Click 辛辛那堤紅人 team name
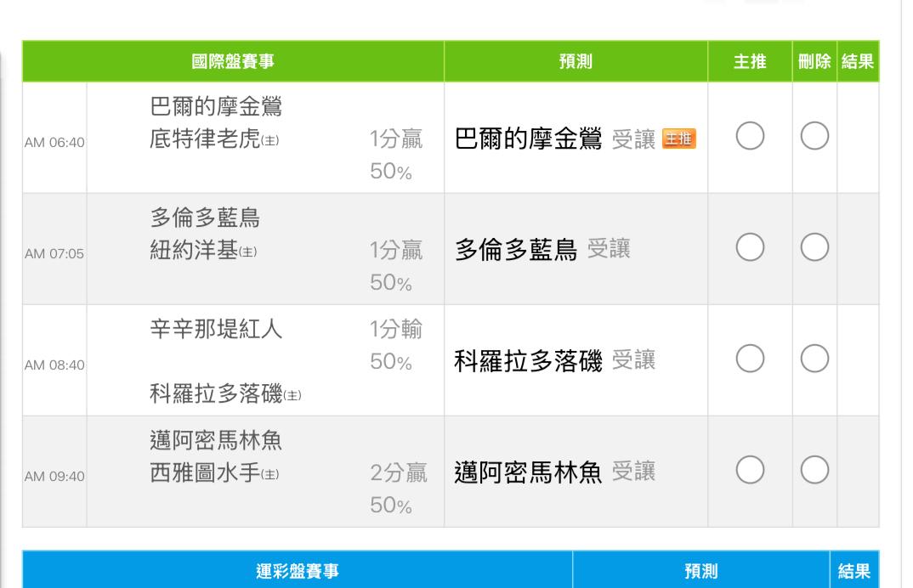The image size is (913, 588). [x=216, y=329]
